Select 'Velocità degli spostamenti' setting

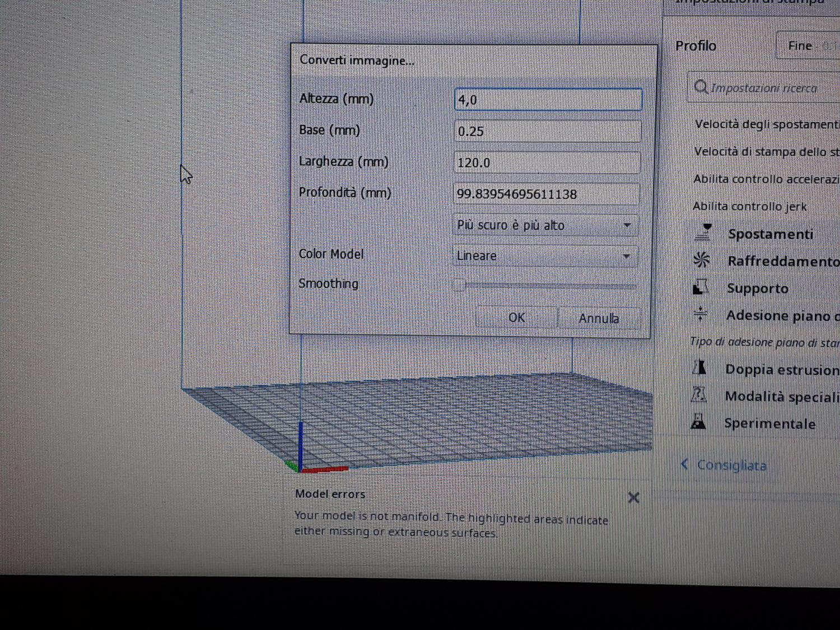[x=767, y=124]
